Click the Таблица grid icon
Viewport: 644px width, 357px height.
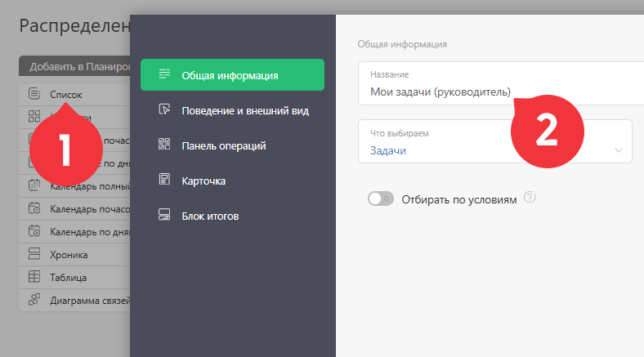(34, 277)
